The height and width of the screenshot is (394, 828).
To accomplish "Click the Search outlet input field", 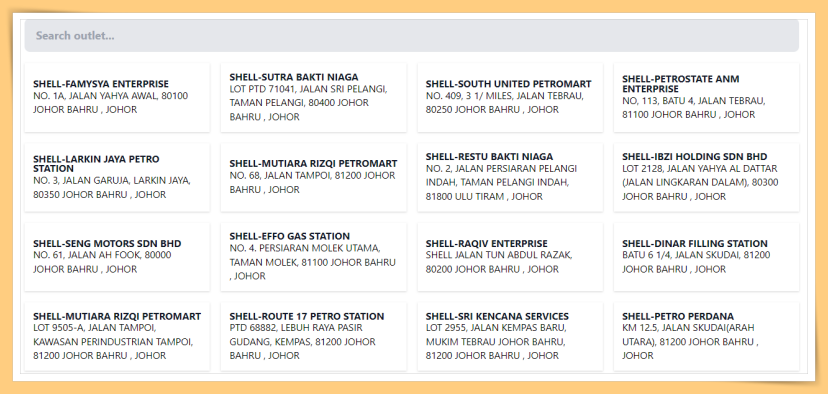I will point(411,36).
